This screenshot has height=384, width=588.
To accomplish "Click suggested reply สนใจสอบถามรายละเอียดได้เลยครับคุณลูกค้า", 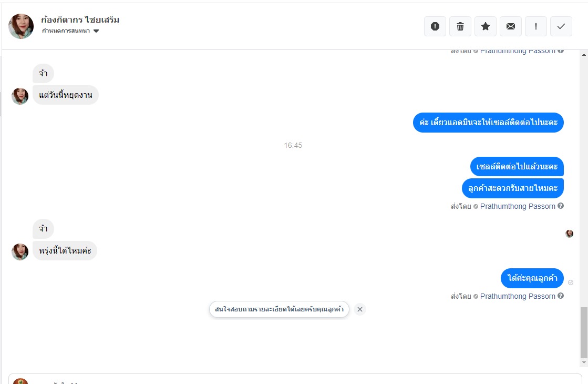I will click(x=279, y=309).
